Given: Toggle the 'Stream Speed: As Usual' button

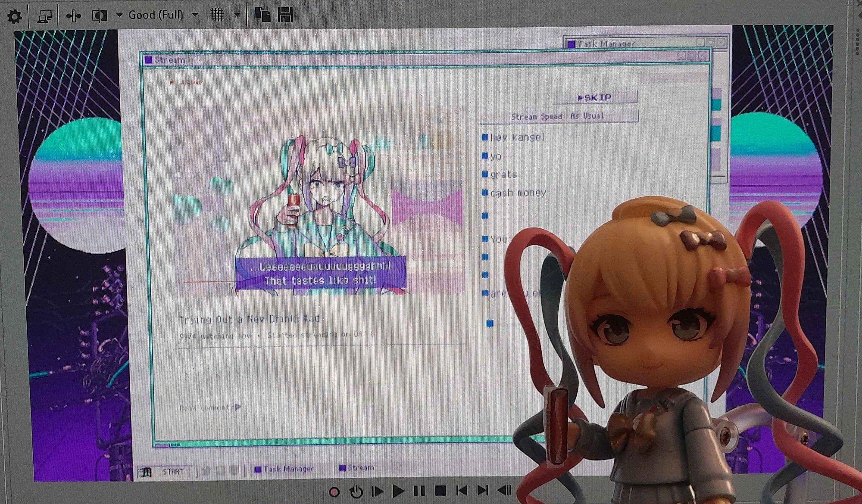Looking at the screenshot, I should pyautogui.click(x=558, y=116).
